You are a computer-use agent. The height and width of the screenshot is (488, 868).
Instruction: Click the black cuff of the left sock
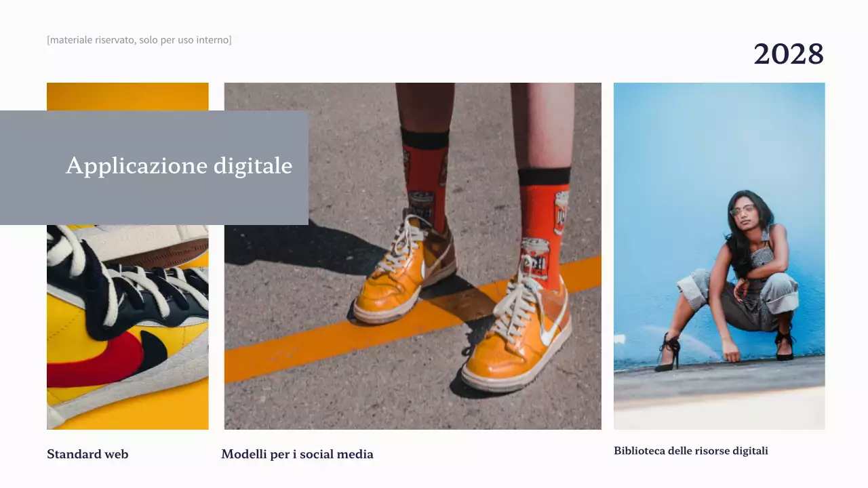click(x=425, y=138)
